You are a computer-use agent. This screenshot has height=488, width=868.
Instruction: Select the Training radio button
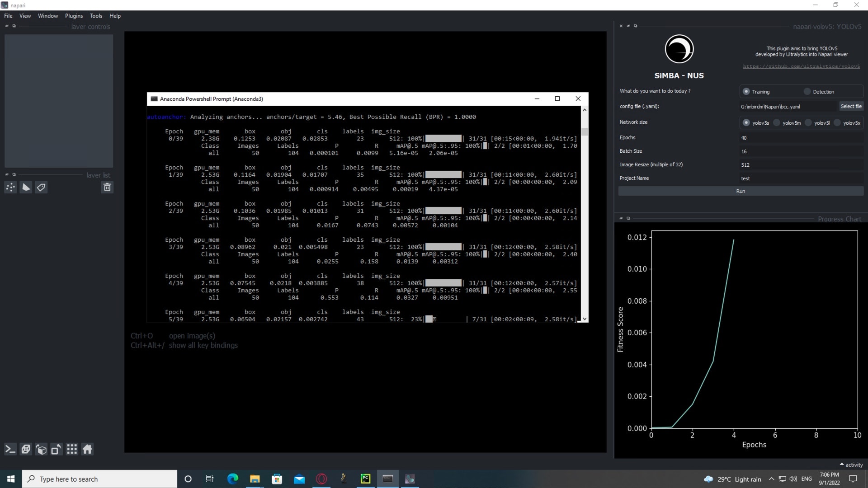pos(746,92)
